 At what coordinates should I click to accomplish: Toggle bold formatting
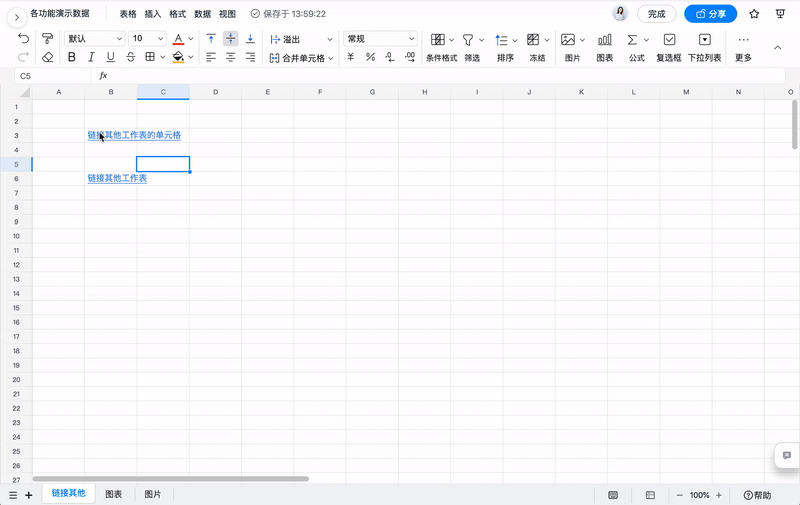(72, 58)
